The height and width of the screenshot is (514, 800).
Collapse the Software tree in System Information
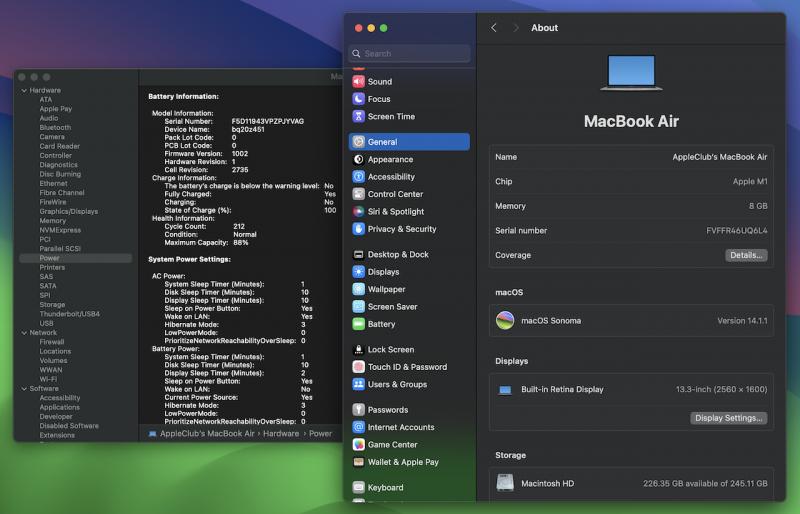(24, 388)
